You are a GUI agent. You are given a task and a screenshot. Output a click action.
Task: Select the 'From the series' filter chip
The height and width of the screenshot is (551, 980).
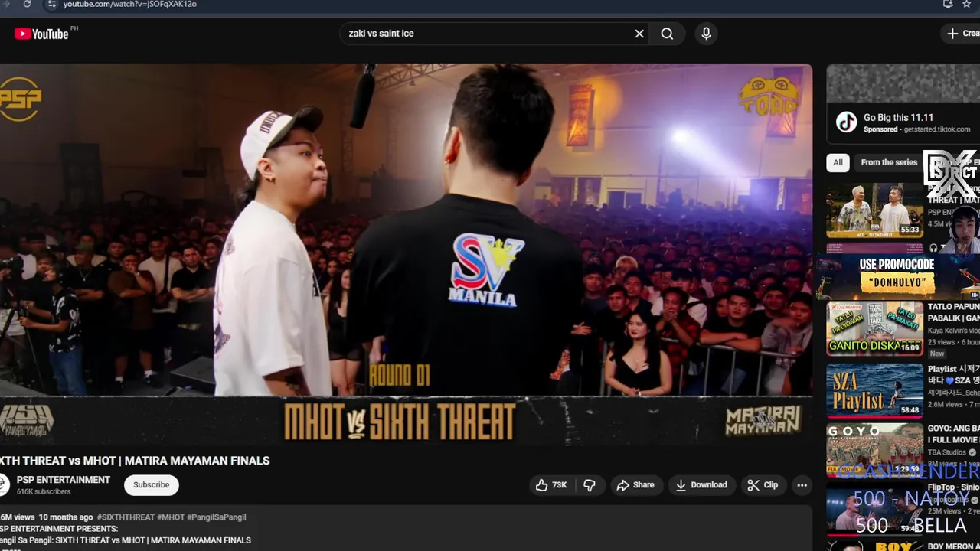point(889,162)
